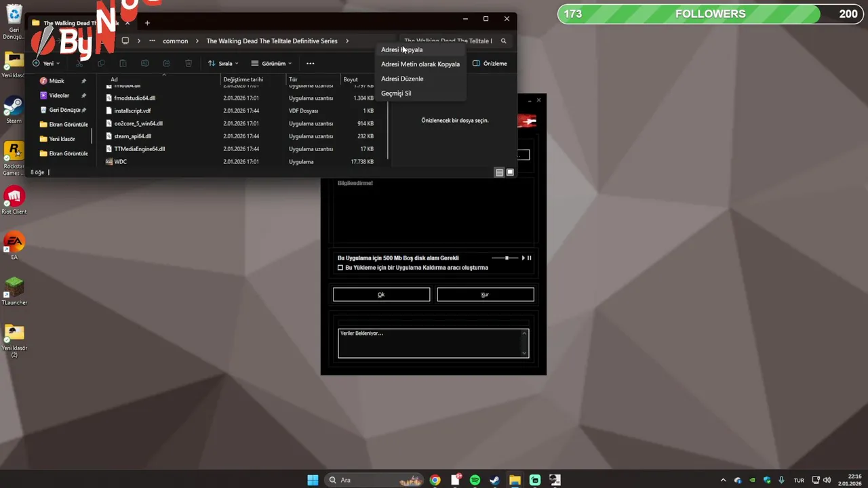Open a new Explorer tab with plus
This screenshot has width=868, height=488.
pos(147,23)
